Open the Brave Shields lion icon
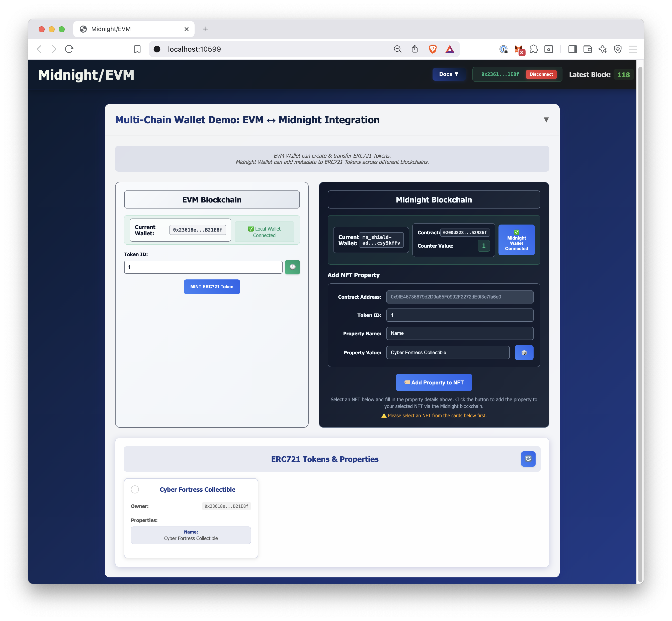Screen dimensions: 672x621 [x=432, y=49]
